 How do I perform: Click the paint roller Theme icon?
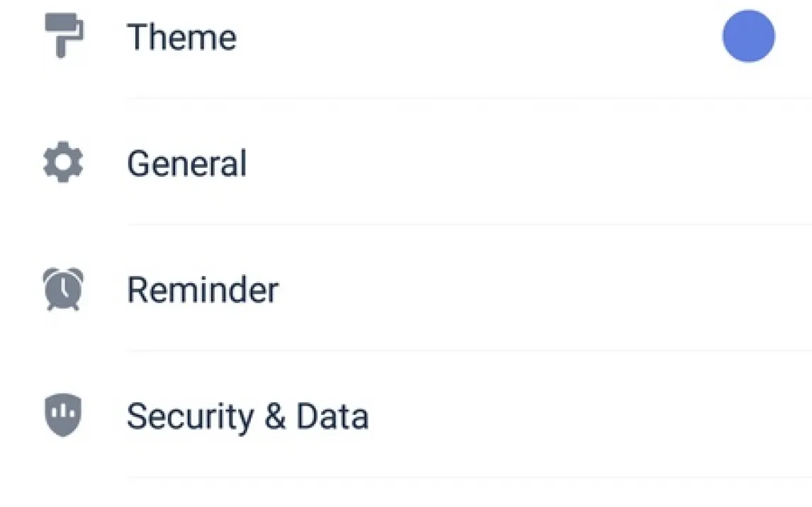(x=63, y=35)
